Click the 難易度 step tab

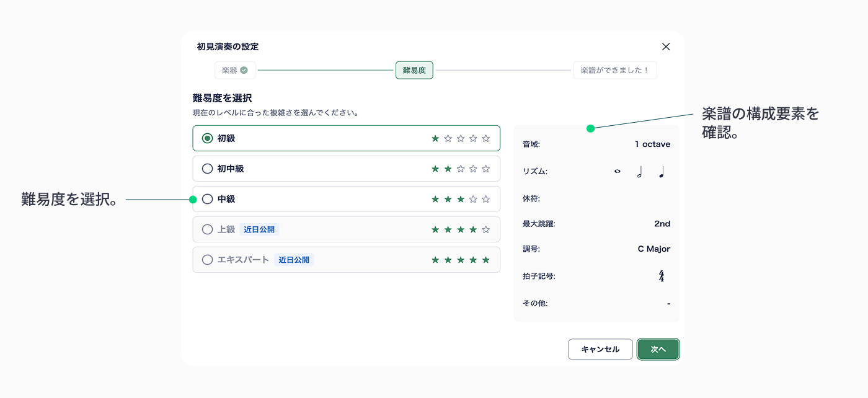[414, 71]
